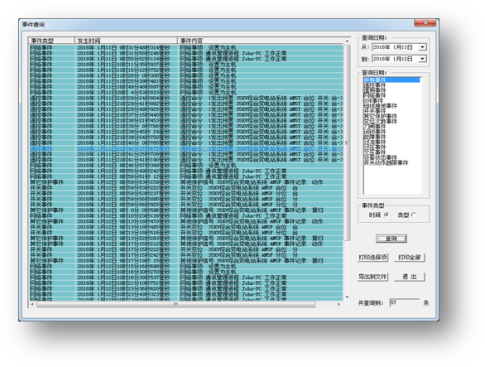485x367 pixels.
Task: Open the 从 start date dropdown arrow
Action: tap(422, 47)
